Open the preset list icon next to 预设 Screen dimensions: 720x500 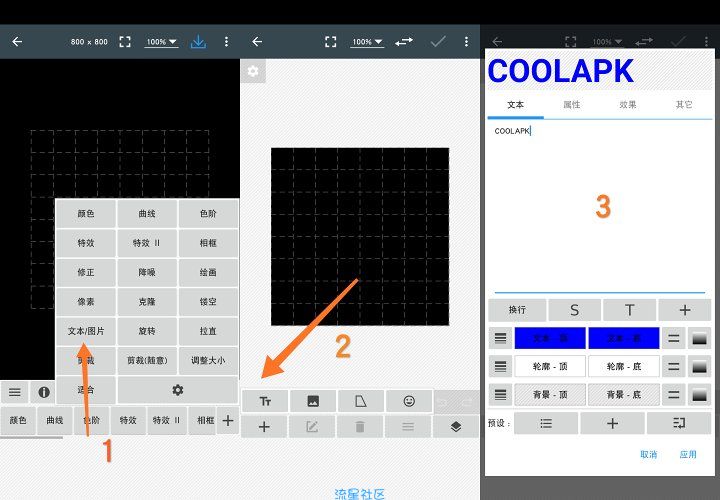pos(546,423)
